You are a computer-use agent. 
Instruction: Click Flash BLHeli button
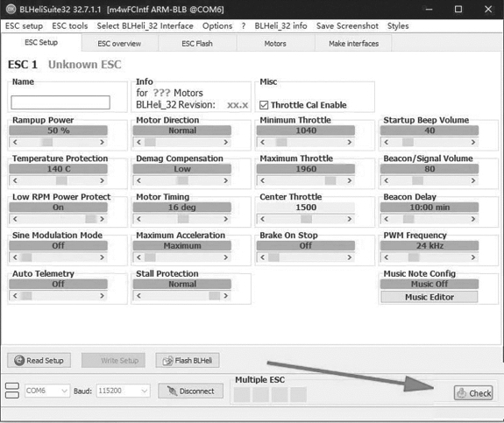188,360
